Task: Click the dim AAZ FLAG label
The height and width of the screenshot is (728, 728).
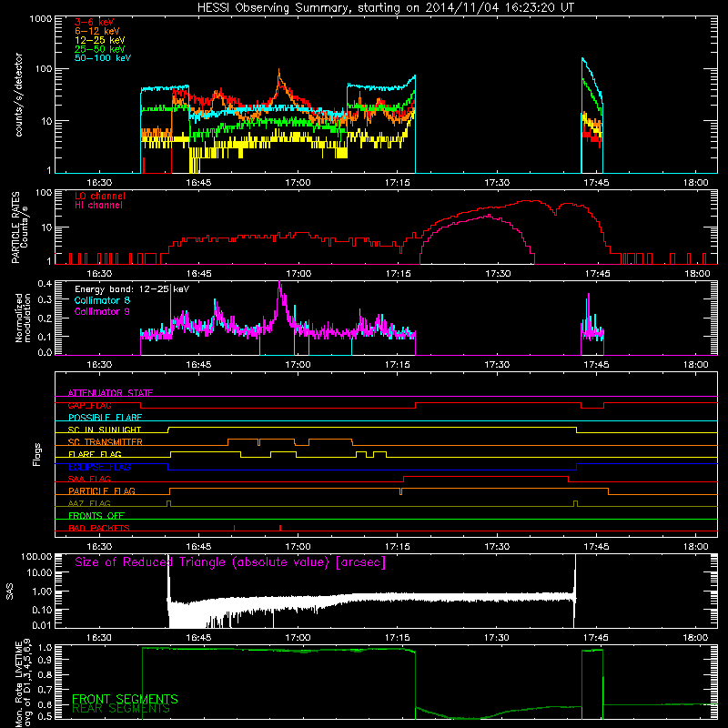Action: tap(89, 503)
